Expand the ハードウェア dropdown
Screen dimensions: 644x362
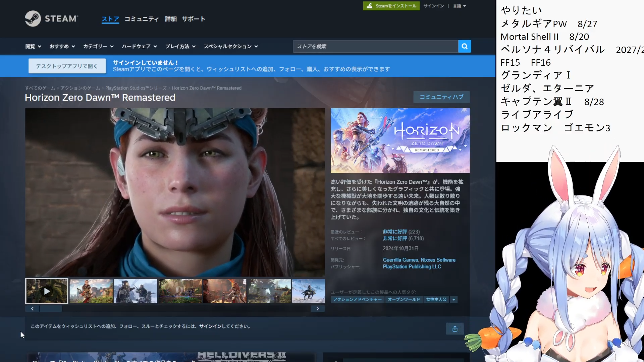click(x=139, y=46)
